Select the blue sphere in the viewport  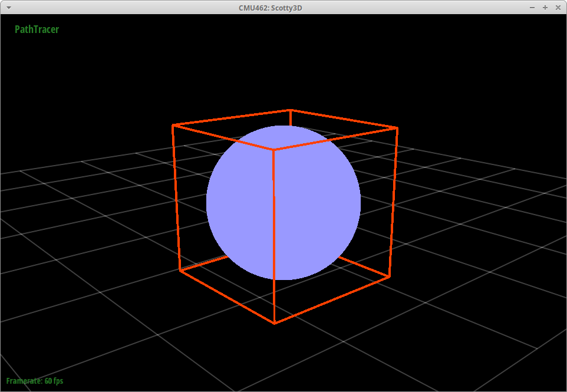click(x=283, y=203)
